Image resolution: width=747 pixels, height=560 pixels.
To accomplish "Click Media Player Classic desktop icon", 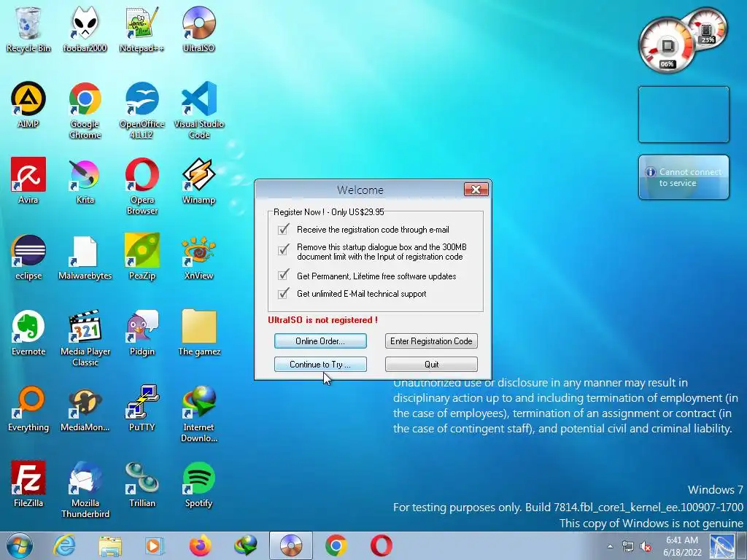I will coord(85,338).
